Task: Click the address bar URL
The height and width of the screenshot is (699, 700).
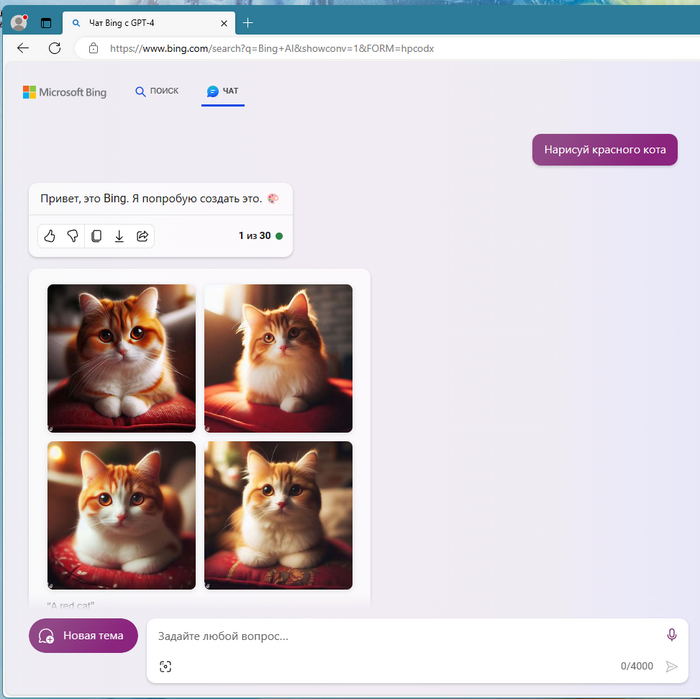Action: point(272,48)
